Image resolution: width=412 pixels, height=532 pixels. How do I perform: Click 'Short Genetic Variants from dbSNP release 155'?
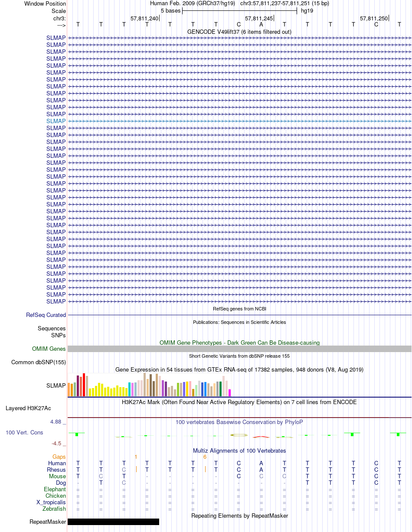[x=239, y=356]
